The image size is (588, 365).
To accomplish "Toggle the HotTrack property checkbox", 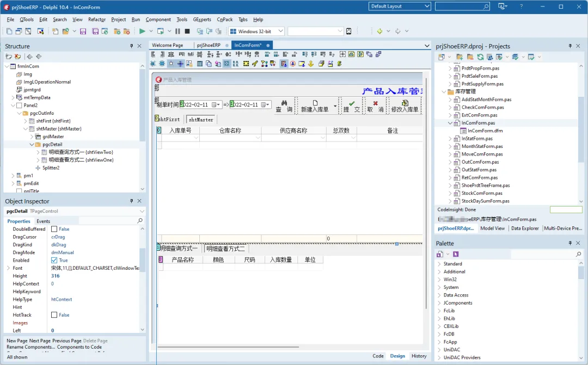I will [54, 315].
